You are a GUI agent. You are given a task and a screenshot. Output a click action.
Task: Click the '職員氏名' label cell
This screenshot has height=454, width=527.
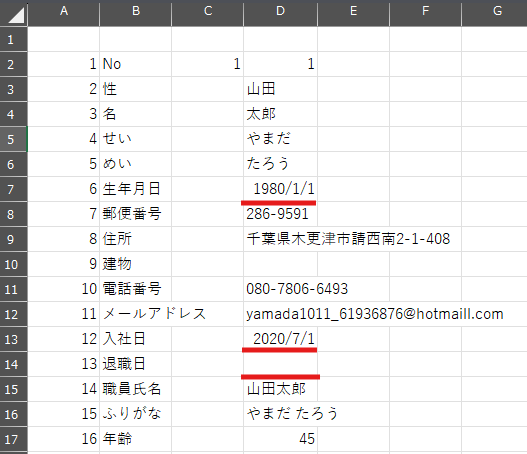tap(136, 389)
